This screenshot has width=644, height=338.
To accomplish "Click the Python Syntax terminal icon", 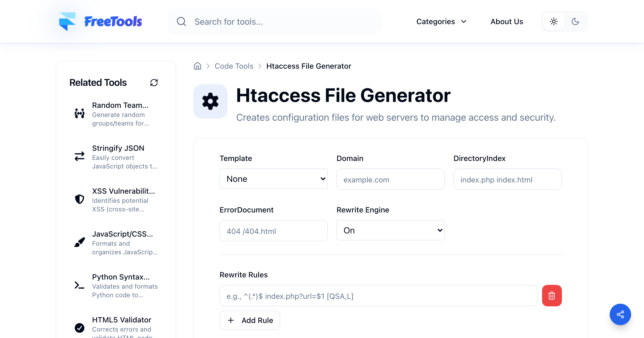I will point(79,285).
